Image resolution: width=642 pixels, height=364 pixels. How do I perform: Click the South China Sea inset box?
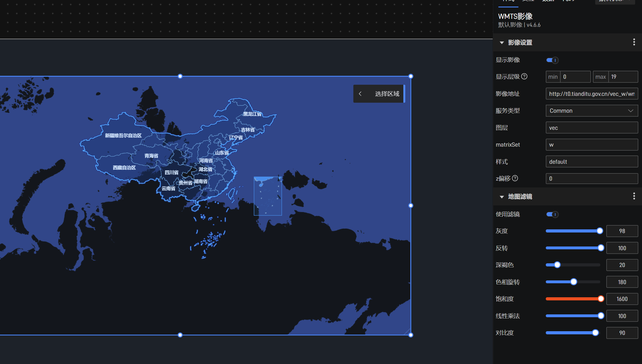click(x=268, y=196)
